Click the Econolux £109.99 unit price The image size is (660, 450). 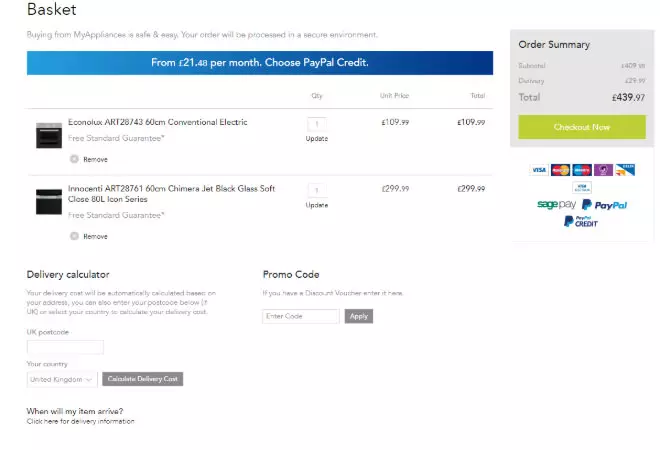tap(395, 122)
